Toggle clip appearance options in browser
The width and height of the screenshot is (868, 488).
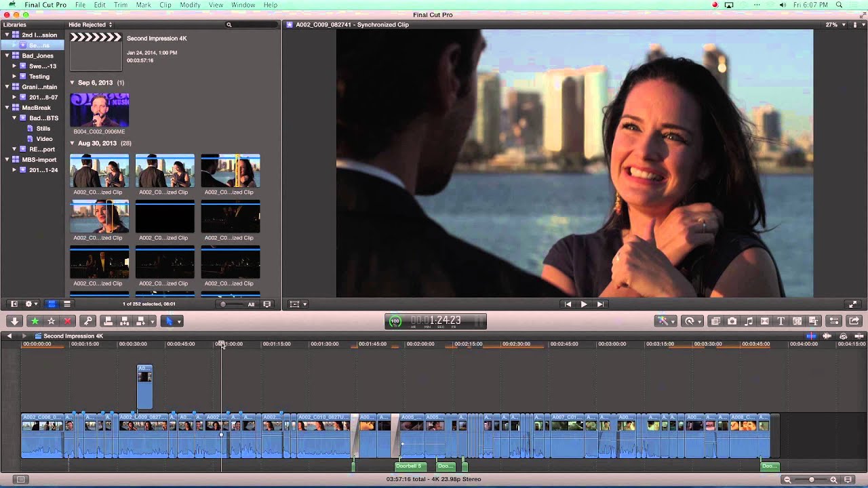pyautogui.click(x=267, y=304)
